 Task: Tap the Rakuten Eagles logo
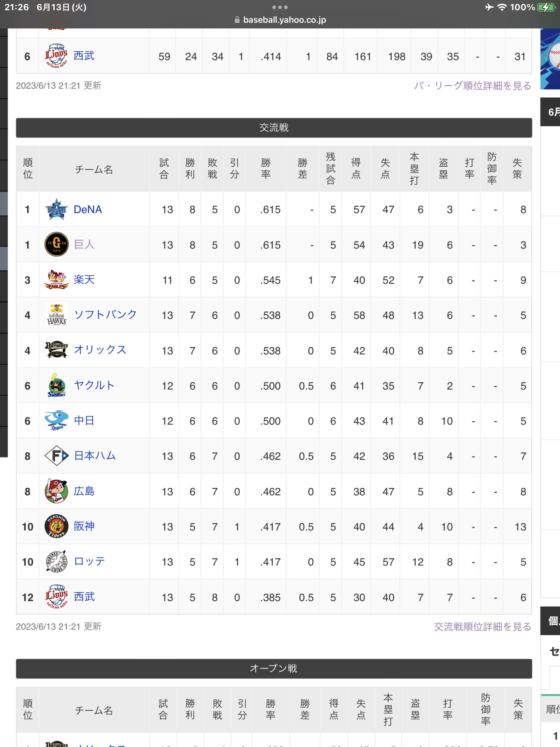(57, 280)
